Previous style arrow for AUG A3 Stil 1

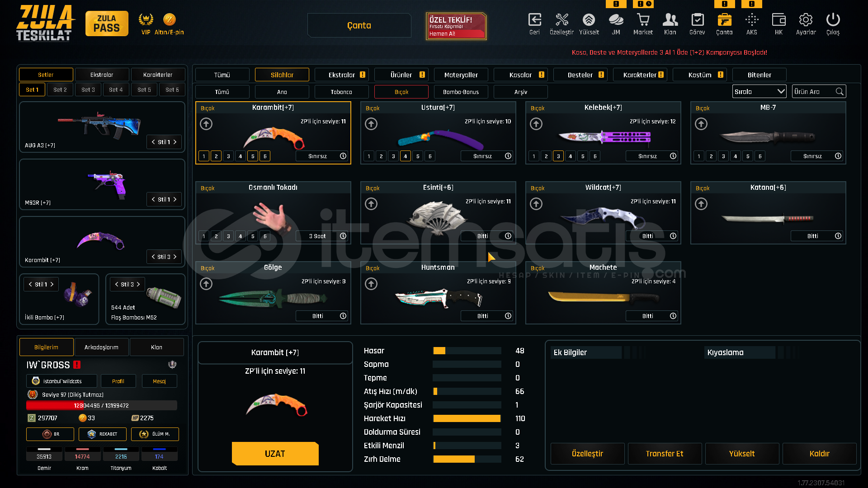tap(153, 142)
